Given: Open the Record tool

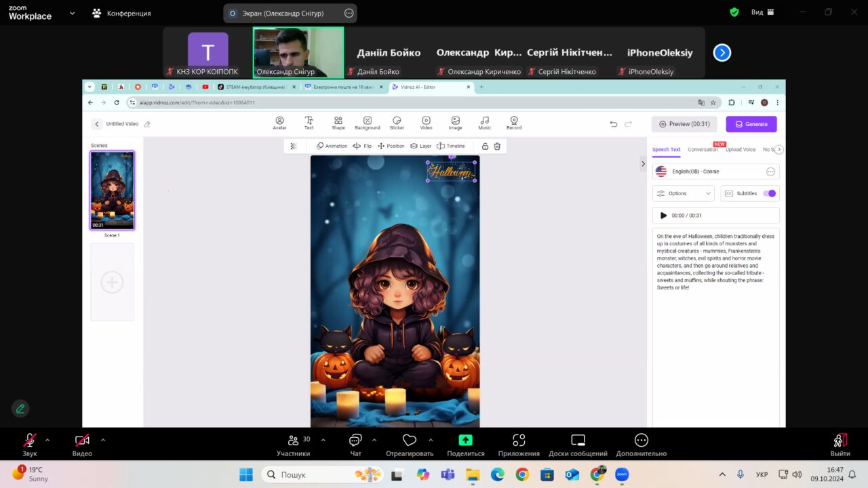Looking at the screenshot, I should click(514, 123).
